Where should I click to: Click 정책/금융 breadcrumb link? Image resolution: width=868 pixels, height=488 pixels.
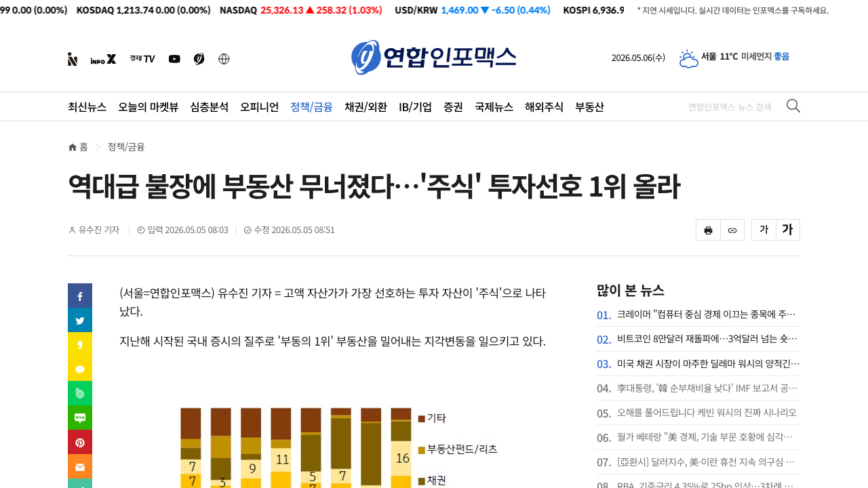126,147
